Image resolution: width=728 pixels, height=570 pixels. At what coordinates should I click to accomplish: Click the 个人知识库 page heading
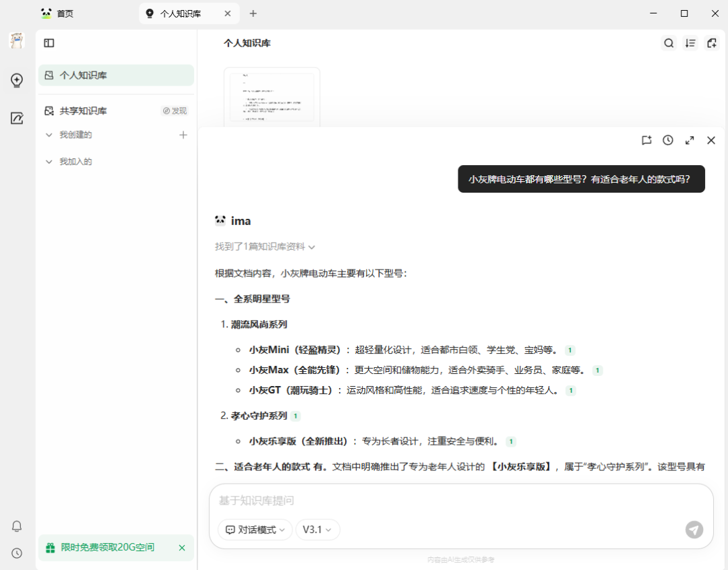click(x=247, y=43)
